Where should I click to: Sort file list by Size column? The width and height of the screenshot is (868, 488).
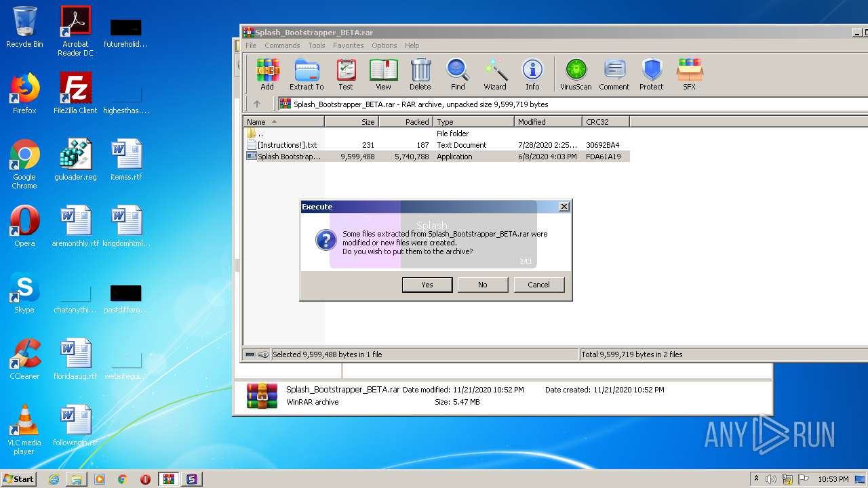(351, 122)
